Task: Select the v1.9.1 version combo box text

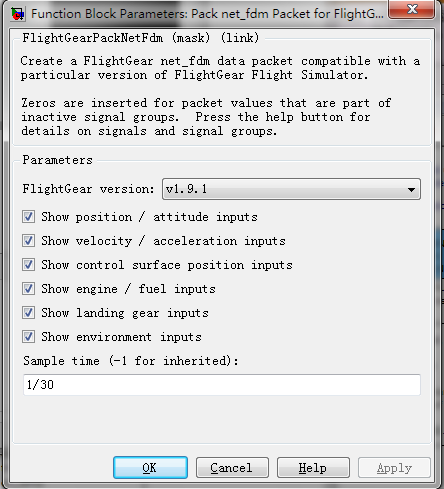Action: click(186, 189)
